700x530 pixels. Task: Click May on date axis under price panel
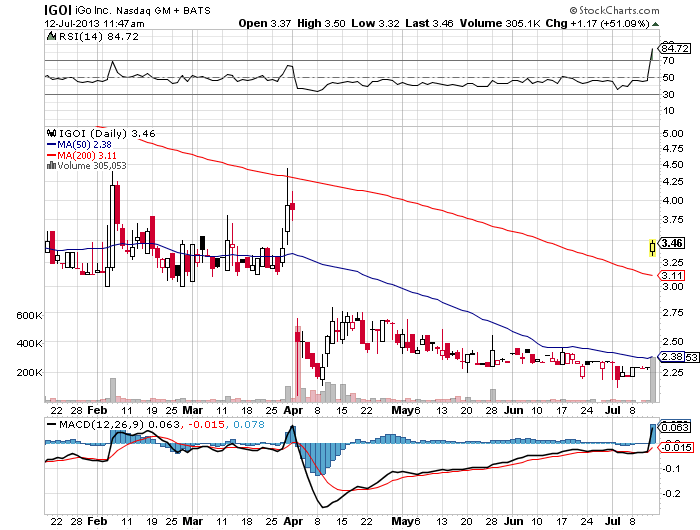tap(402, 410)
